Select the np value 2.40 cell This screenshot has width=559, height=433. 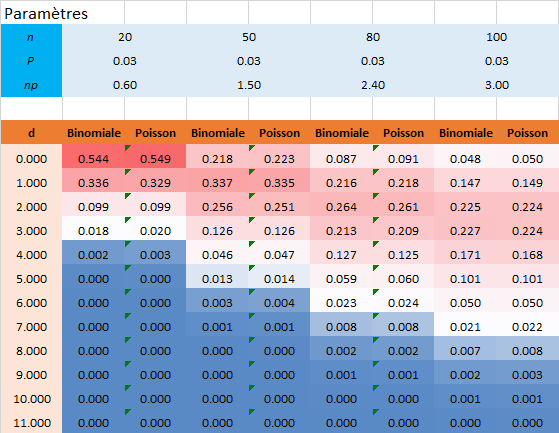pyautogui.click(x=373, y=85)
